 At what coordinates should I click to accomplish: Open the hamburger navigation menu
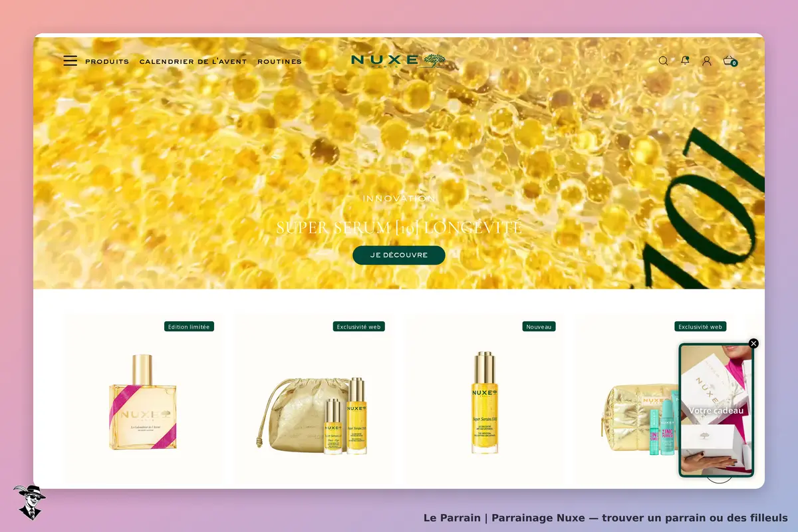coord(70,61)
